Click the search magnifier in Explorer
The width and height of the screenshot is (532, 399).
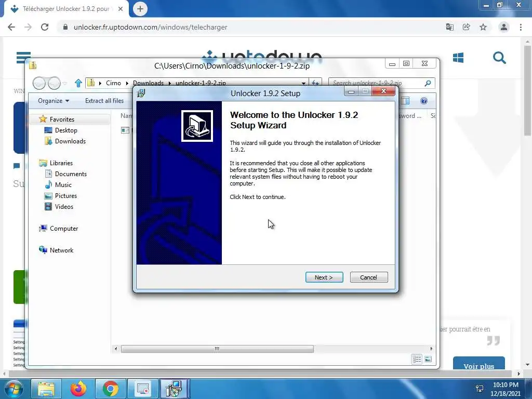(428, 83)
